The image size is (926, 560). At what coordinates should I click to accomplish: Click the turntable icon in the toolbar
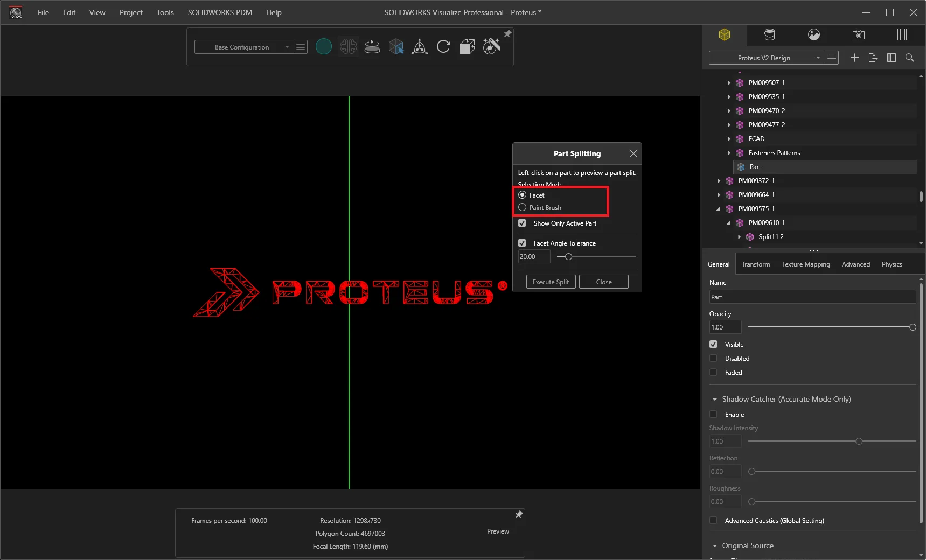point(372,47)
